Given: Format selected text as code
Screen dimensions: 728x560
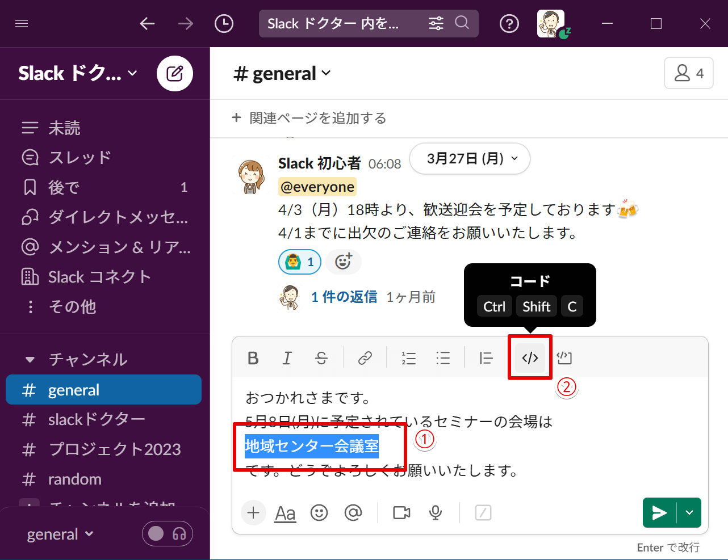Looking at the screenshot, I should [529, 357].
